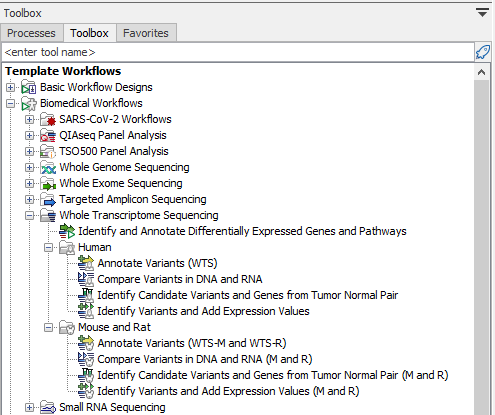Click the Human folder icon
The height and width of the screenshot is (415, 495).
click(67, 247)
